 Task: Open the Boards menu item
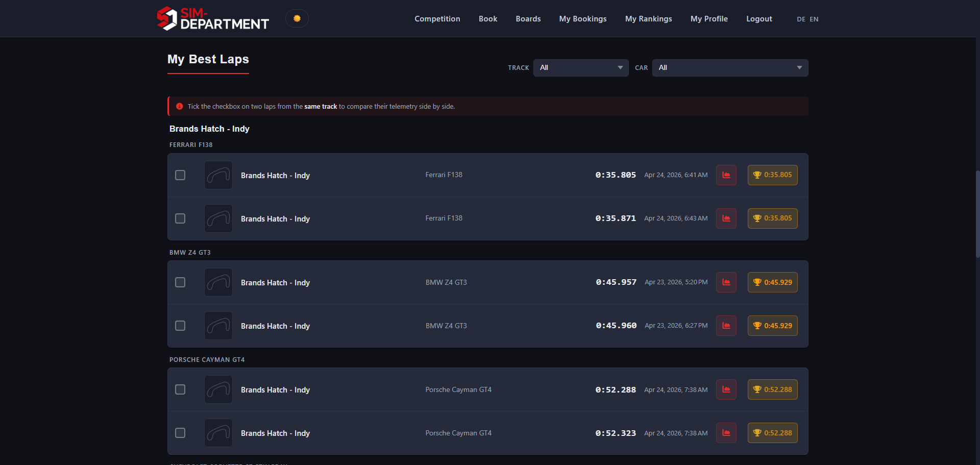[x=528, y=19]
